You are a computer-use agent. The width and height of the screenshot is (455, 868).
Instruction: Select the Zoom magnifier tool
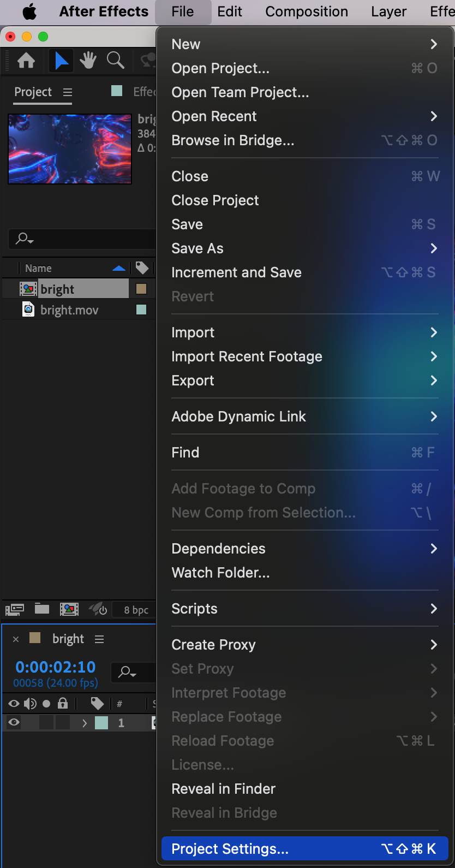tap(115, 61)
